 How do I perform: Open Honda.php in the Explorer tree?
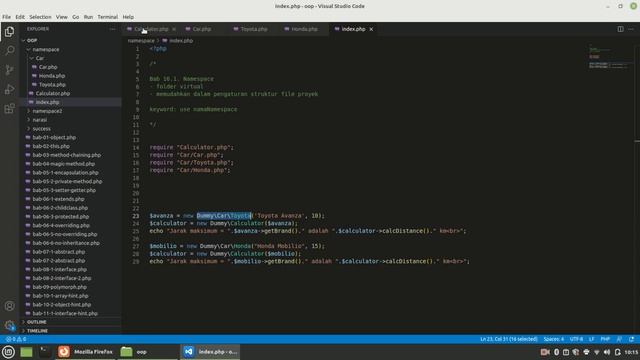pos(70,76)
